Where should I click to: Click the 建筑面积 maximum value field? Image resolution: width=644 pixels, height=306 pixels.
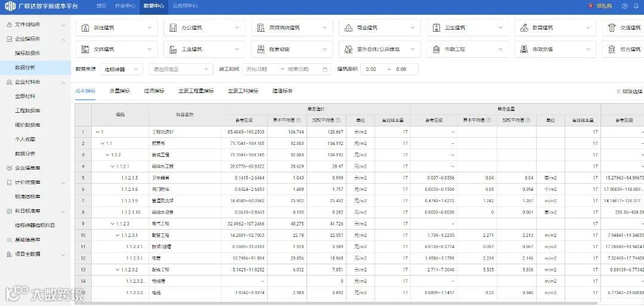tap(402, 69)
